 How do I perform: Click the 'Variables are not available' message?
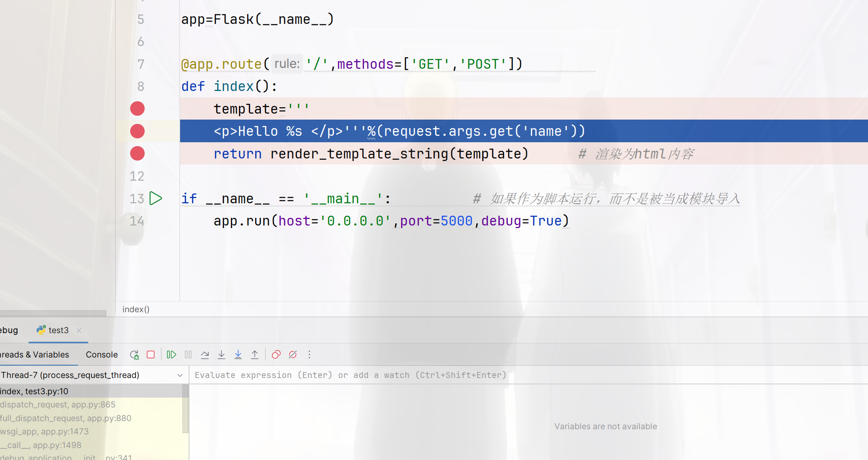click(606, 426)
